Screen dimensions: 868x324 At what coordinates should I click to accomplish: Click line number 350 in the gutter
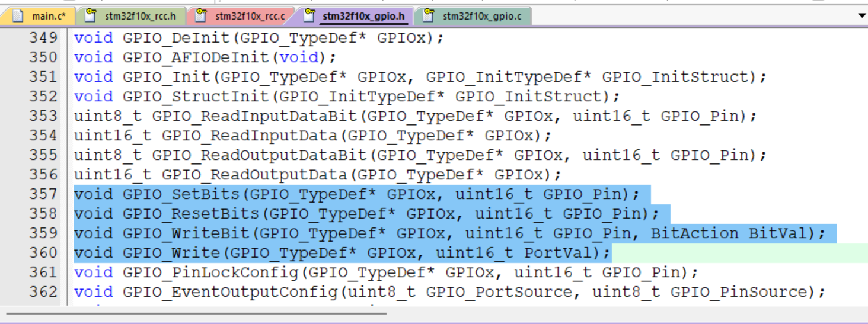(x=43, y=57)
